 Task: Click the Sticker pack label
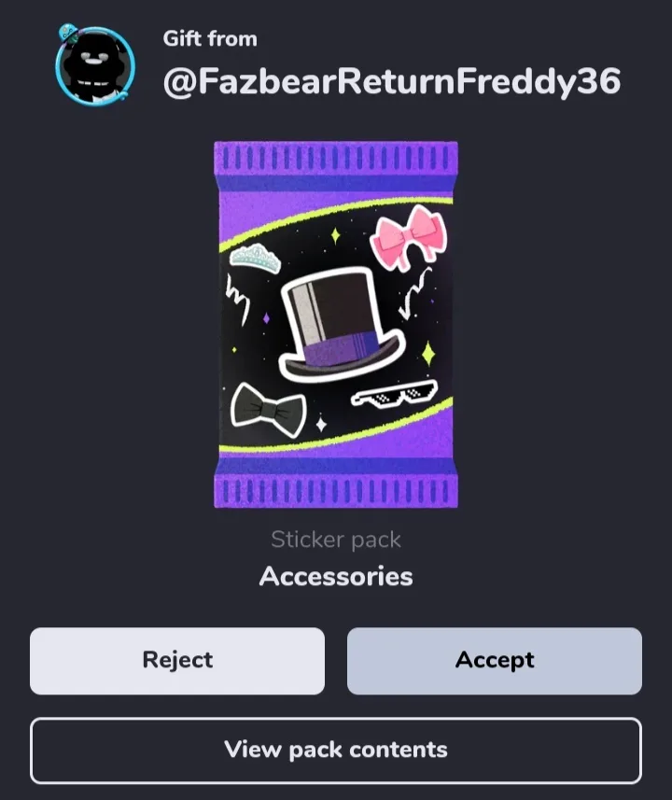tap(336, 540)
